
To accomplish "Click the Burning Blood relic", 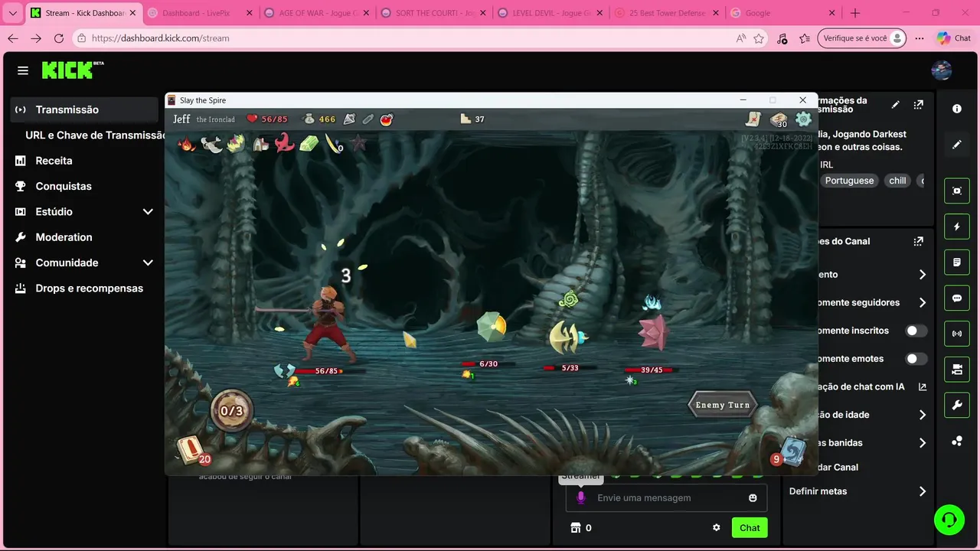I will click(x=186, y=143).
